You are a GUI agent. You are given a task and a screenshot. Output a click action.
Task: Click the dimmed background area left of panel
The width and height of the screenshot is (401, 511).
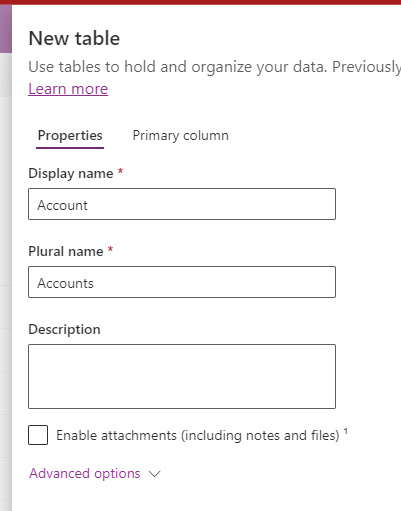coord(6,283)
